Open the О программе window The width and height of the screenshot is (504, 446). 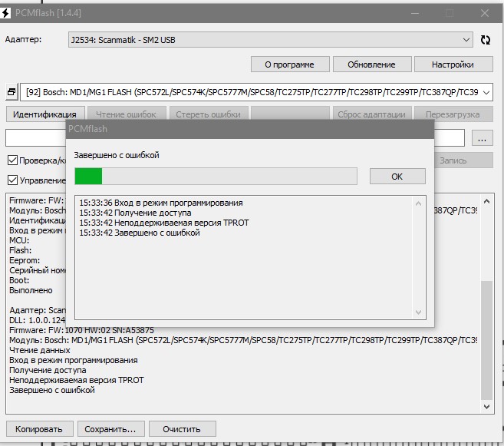click(x=291, y=64)
